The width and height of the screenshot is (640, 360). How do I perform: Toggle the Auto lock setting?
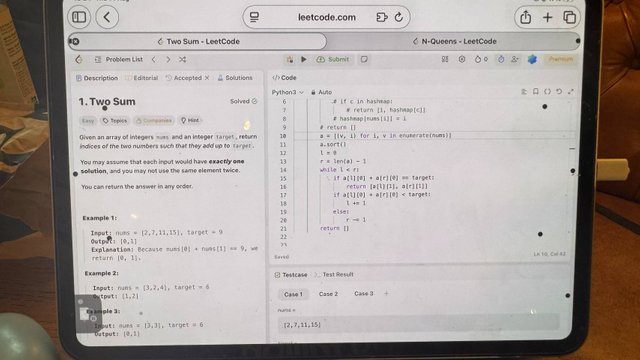click(321, 92)
